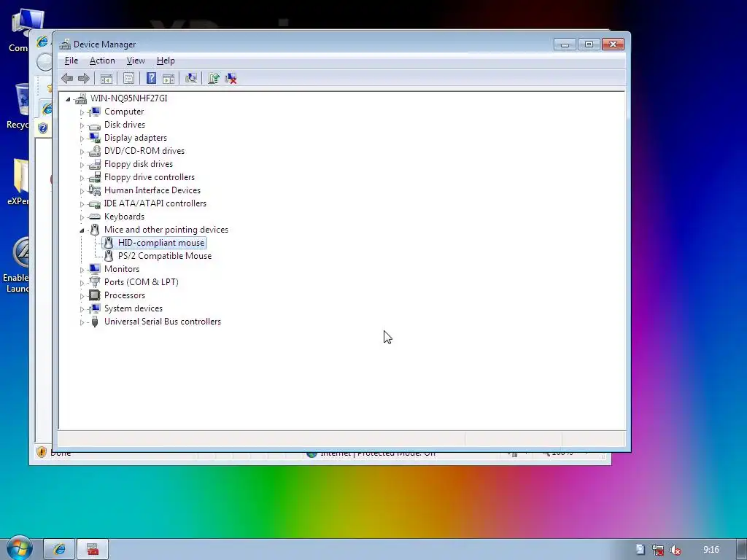747x560 pixels.
Task: Collapse Mice and other pointing devices
Action: [82, 230]
